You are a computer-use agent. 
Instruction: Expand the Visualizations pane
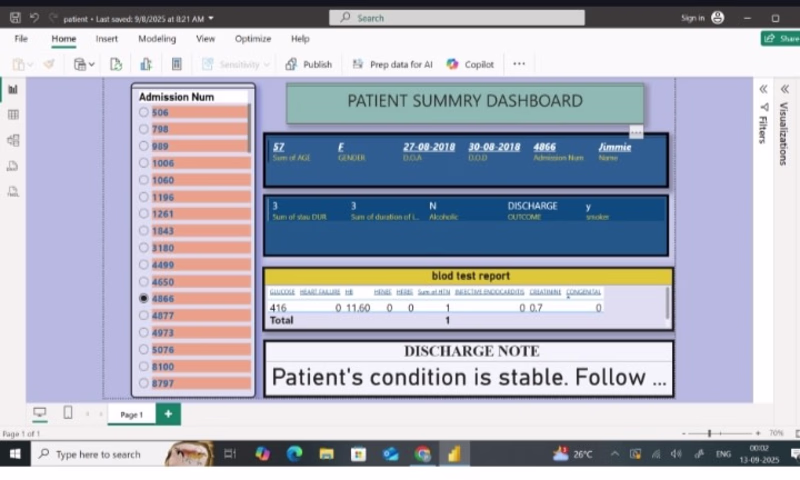coord(785,89)
